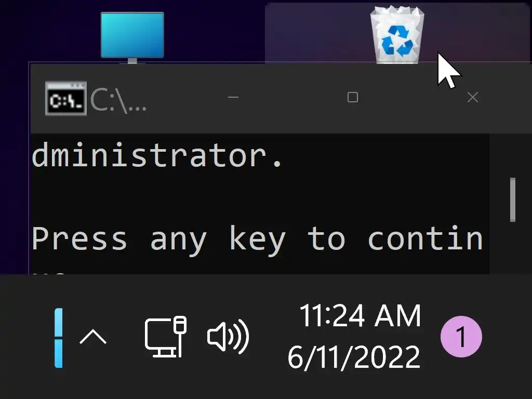The width and height of the screenshot is (532, 399).
Task: Open the Command Prompt icon system menu
Action: 66,98
